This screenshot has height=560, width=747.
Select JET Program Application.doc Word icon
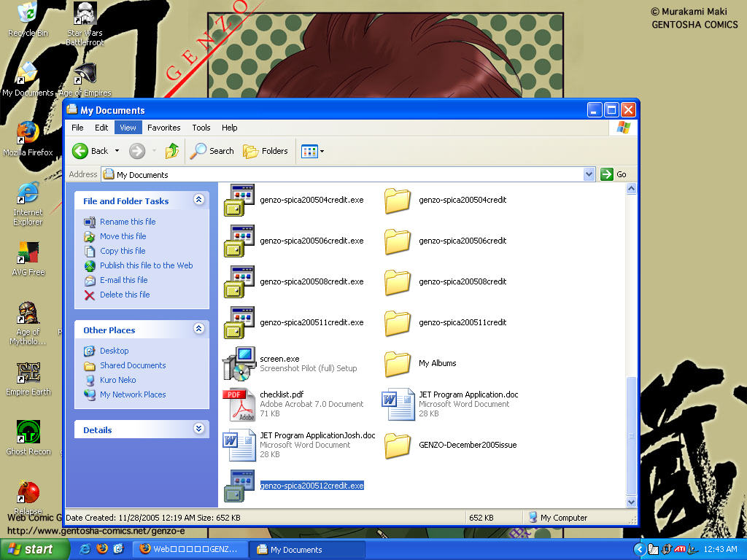(x=398, y=404)
